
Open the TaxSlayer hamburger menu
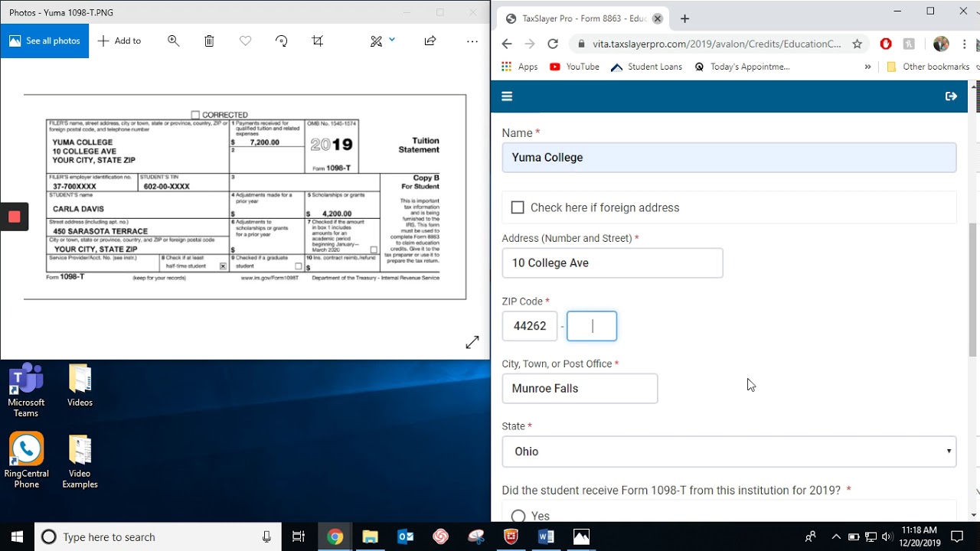click(507, 96)
